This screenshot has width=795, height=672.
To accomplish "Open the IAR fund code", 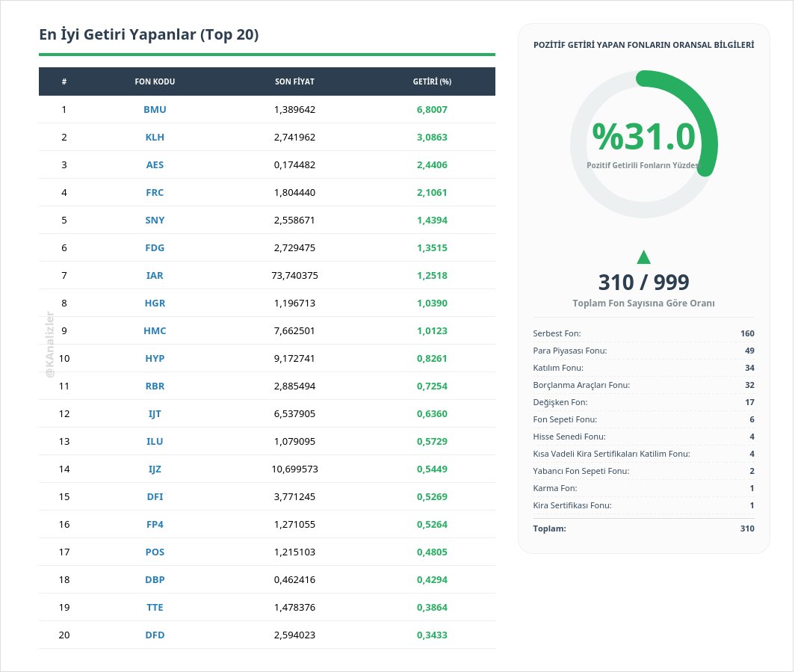I will pyautogui.click(x=155, y=275).
